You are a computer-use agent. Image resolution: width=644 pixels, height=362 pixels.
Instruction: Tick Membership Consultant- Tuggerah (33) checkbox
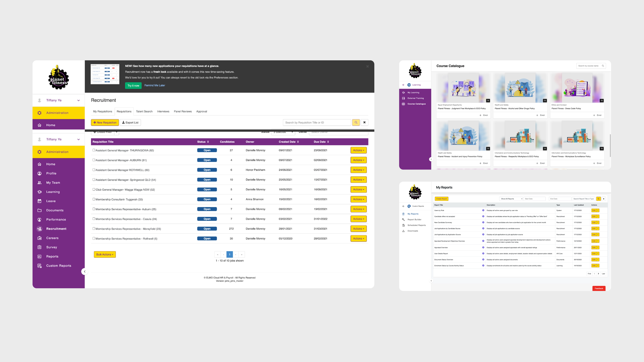[x=94, y=199]
